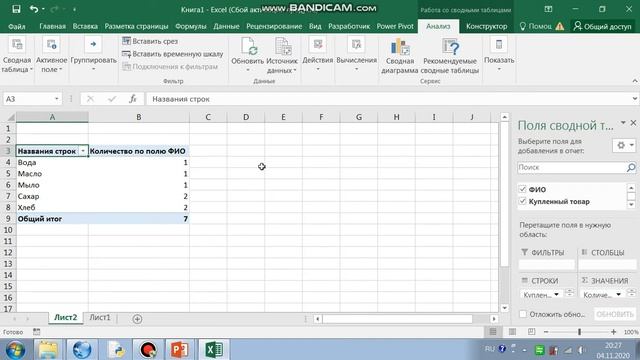Open the Power Pivot tab

(395, 27)
